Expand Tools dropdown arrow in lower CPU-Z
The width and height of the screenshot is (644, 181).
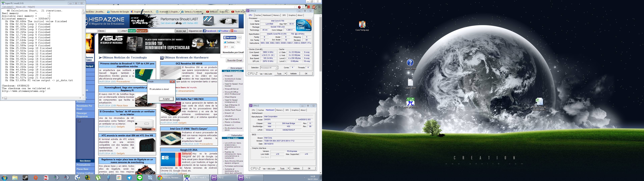pos(288,168)
